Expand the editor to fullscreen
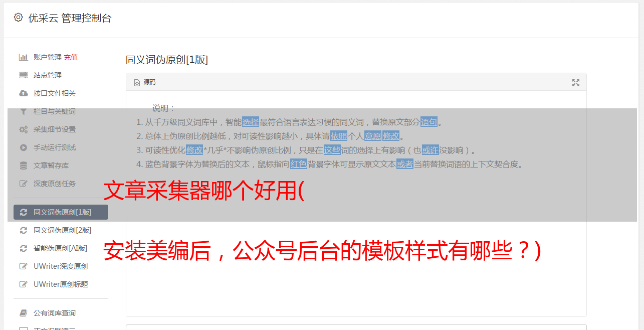 coord(576,83)
